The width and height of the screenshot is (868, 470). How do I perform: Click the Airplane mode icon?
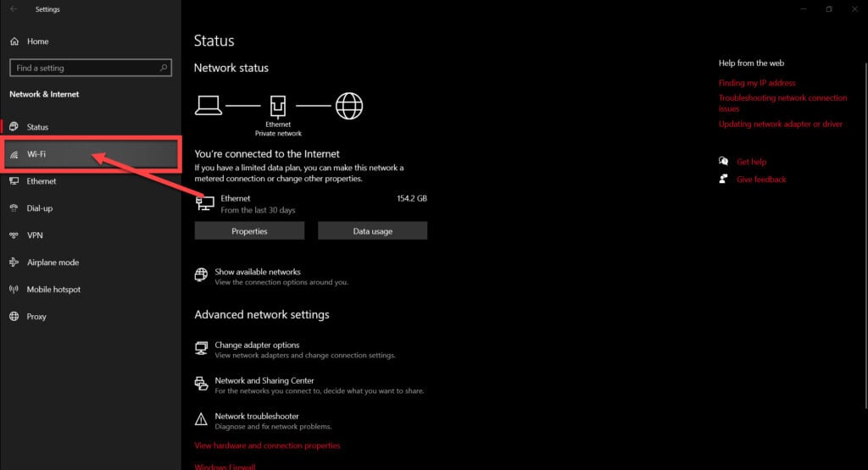(14, 262)
